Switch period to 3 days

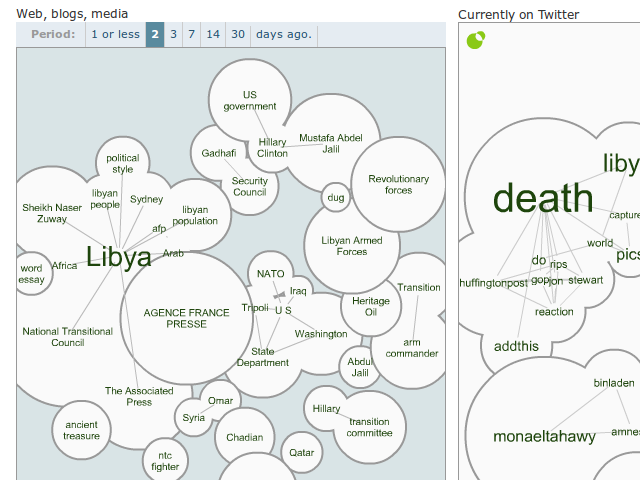(173, 35)
